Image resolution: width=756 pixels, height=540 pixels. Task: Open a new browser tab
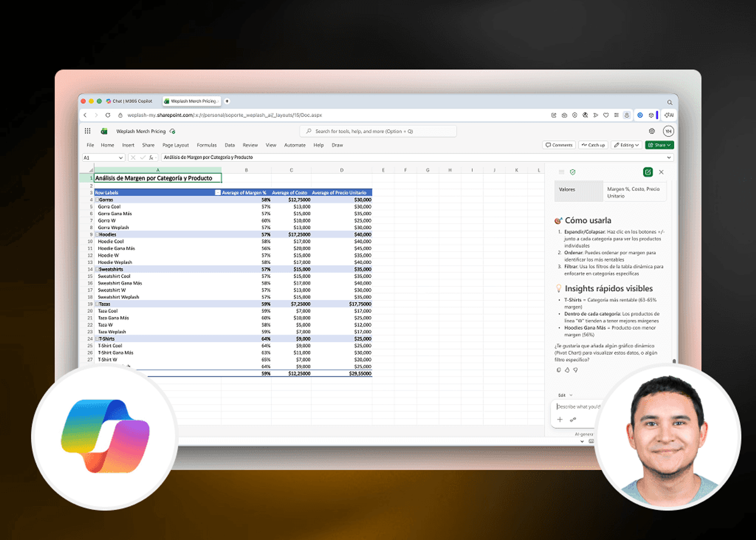[227, 101]
